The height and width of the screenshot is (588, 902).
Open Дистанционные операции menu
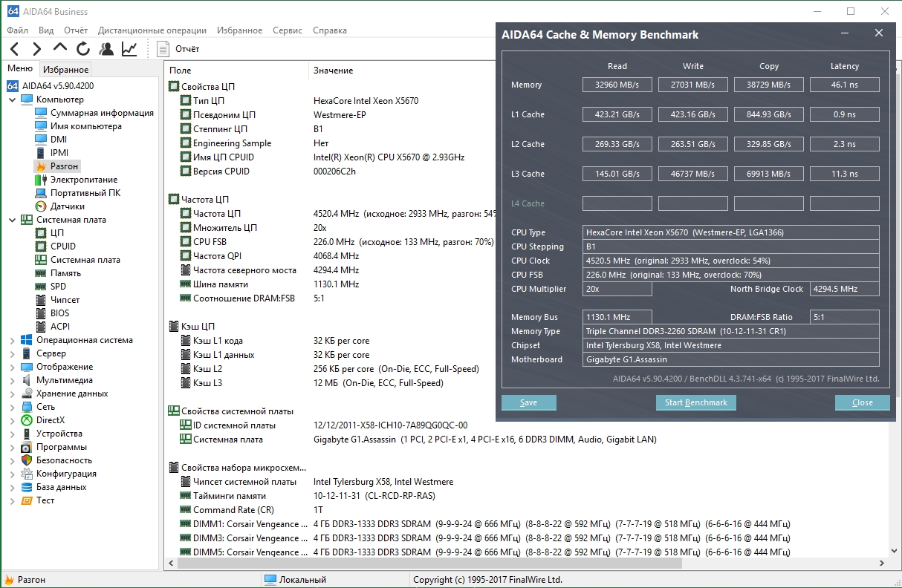(152, 30)
